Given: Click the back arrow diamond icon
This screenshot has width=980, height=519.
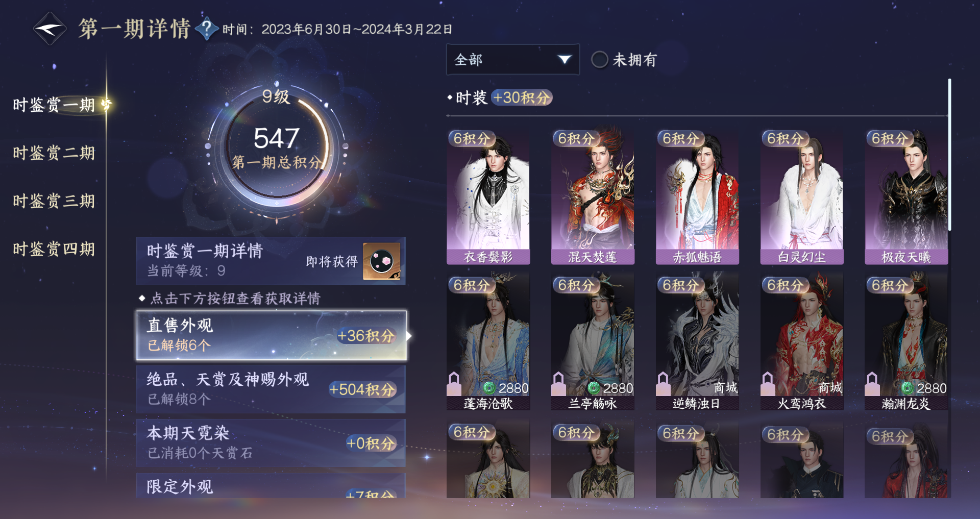Looking at the screenshot, I should 50,29.
